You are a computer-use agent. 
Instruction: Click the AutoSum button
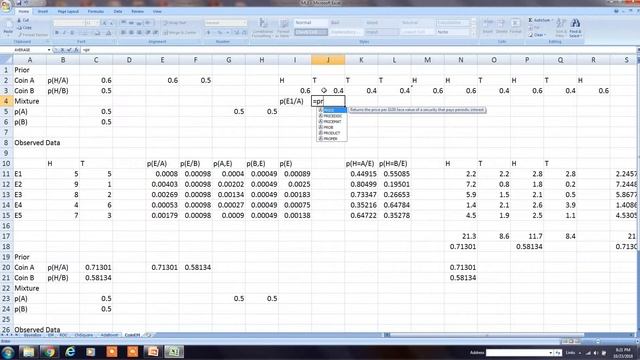[540, 20]
